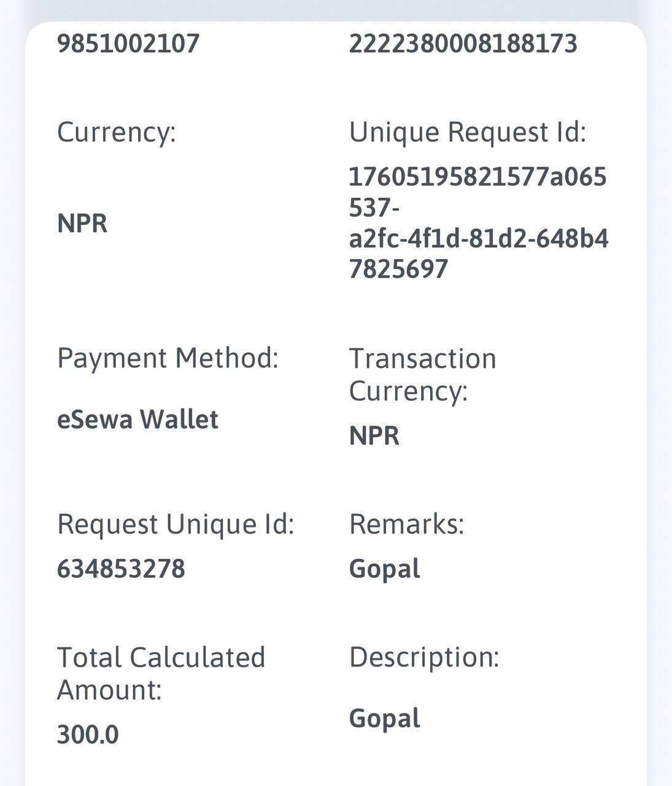Viewport: 672px width, 786px height.
Task: Tap the "Transaction Currency:" label
Action: [422, 374]
